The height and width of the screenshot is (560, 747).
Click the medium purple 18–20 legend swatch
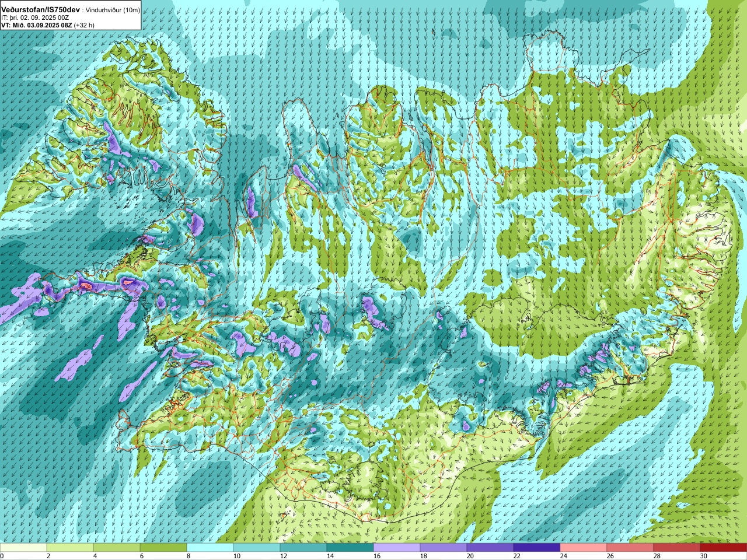(x=444, y=548)
